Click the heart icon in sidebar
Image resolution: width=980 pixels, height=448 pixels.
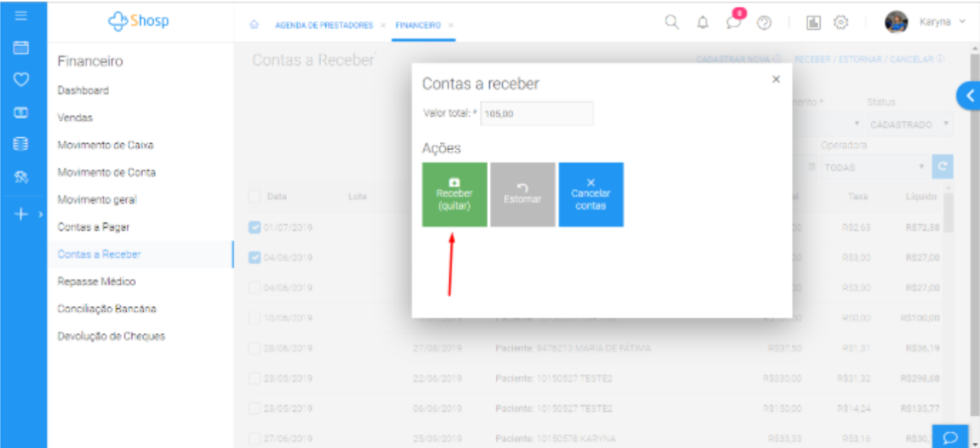pyautogui.click(x=22, y=80)
